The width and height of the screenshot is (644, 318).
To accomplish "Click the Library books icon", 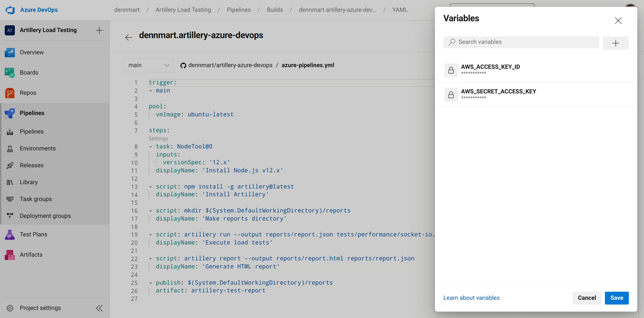I will (10, 182).
